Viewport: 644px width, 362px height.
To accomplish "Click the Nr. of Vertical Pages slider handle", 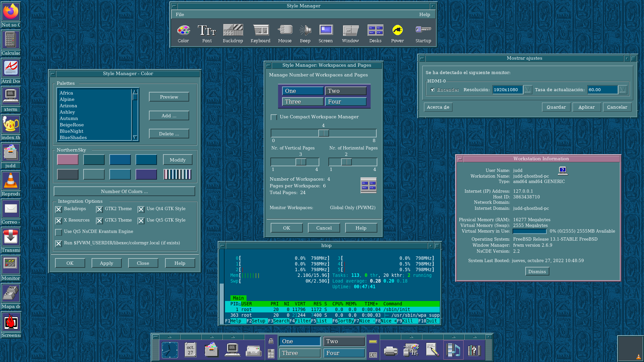I will click(301, 162).
